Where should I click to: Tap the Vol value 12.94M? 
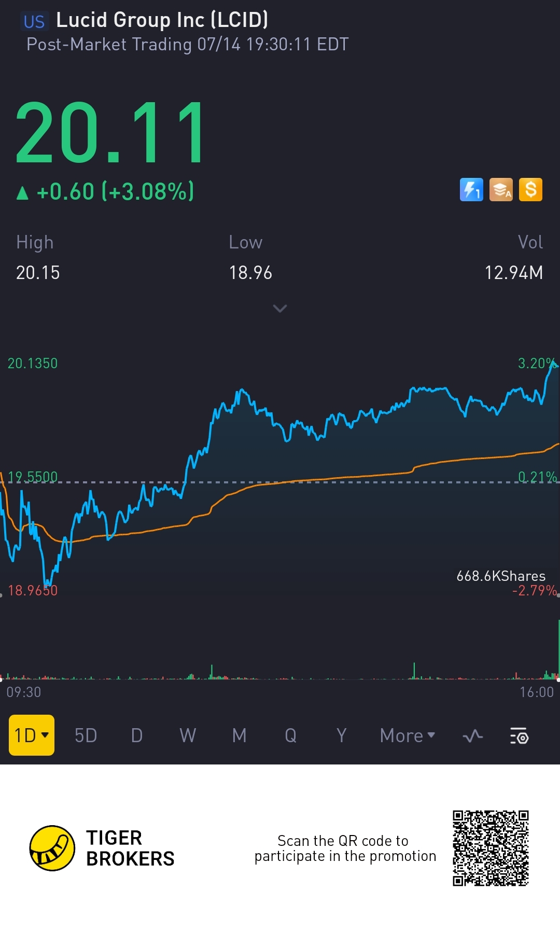[513, 273]
